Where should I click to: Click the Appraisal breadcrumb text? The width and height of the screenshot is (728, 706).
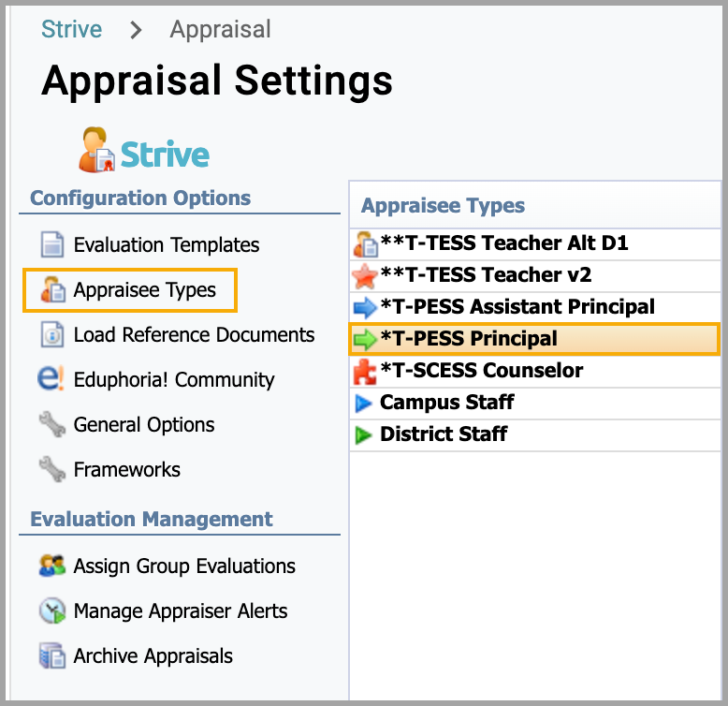click(x=220, y=30)
